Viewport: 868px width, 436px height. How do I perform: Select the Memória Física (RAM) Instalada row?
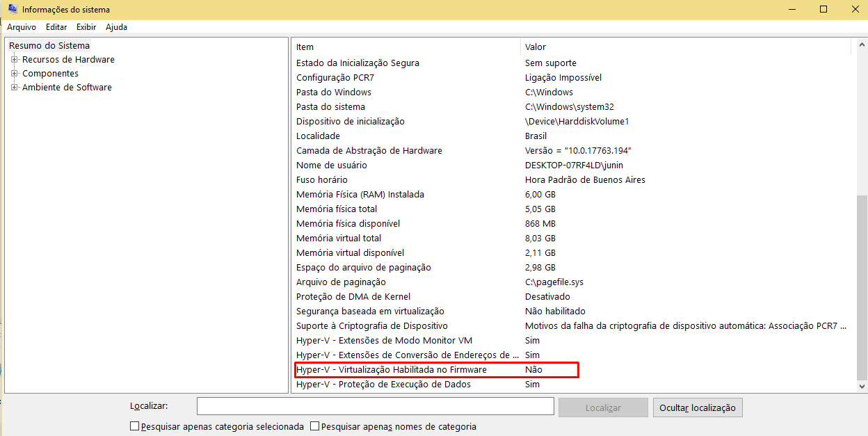coord(571,195)
